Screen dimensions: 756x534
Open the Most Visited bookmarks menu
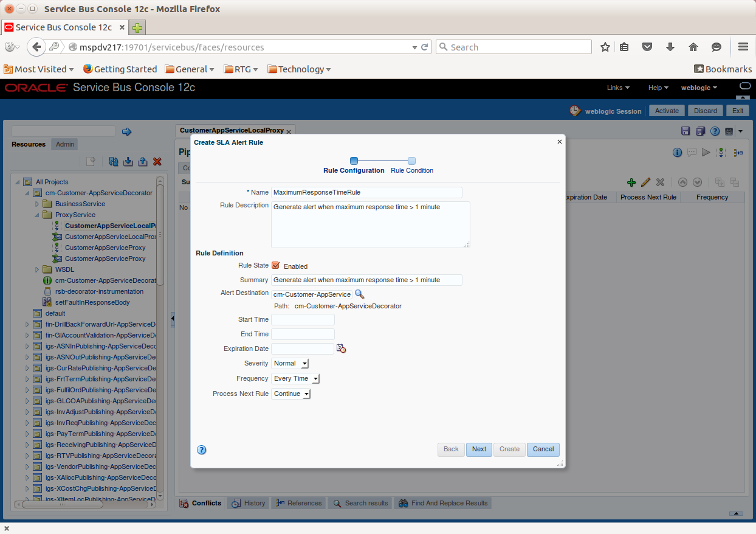point(39,69)
